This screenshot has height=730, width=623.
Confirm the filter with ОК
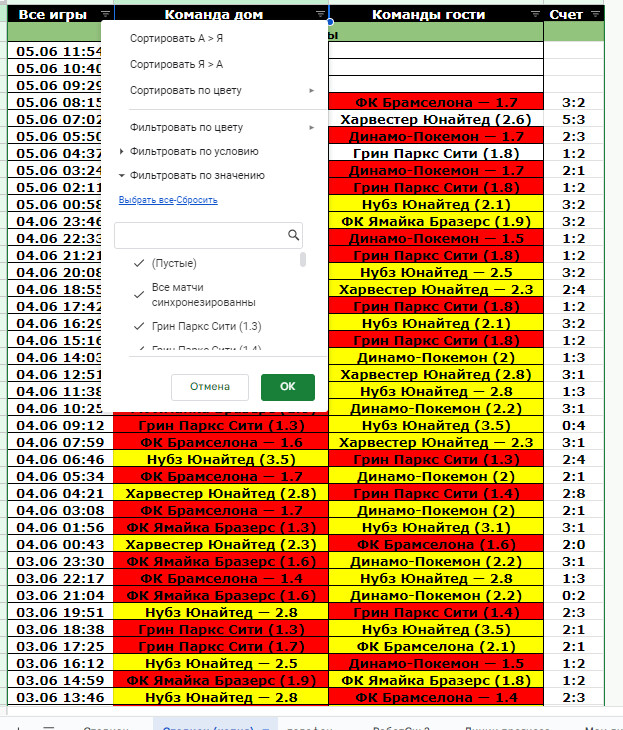[x=288, y=387]
